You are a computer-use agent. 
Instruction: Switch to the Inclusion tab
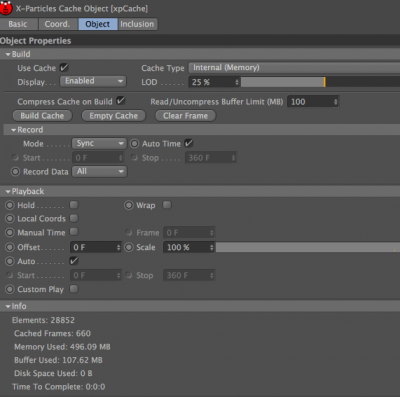(137, 24)
